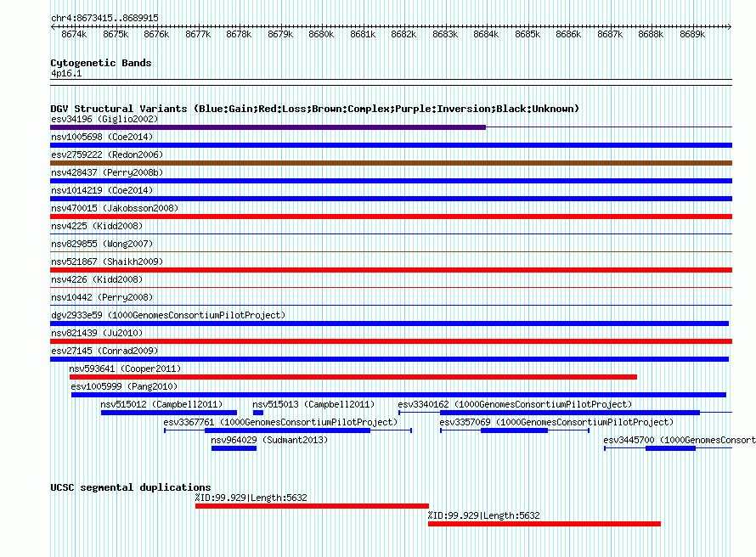Click the 8680k ruler tick label

coord(321,34)
